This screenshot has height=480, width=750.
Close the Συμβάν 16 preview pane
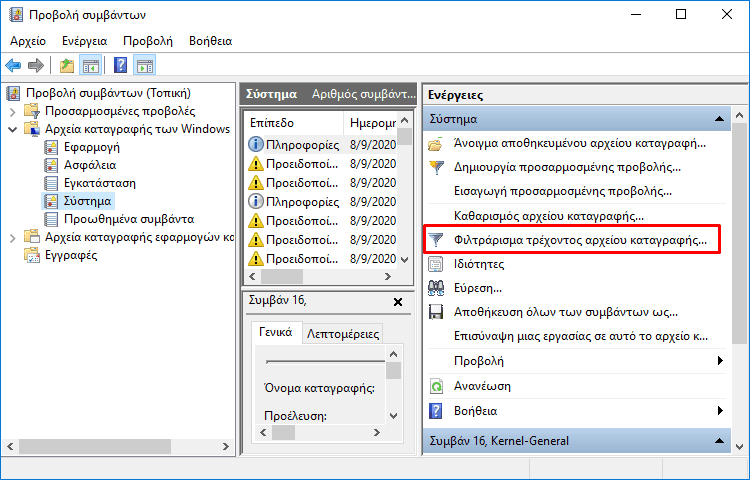click(x=397, y=302)
